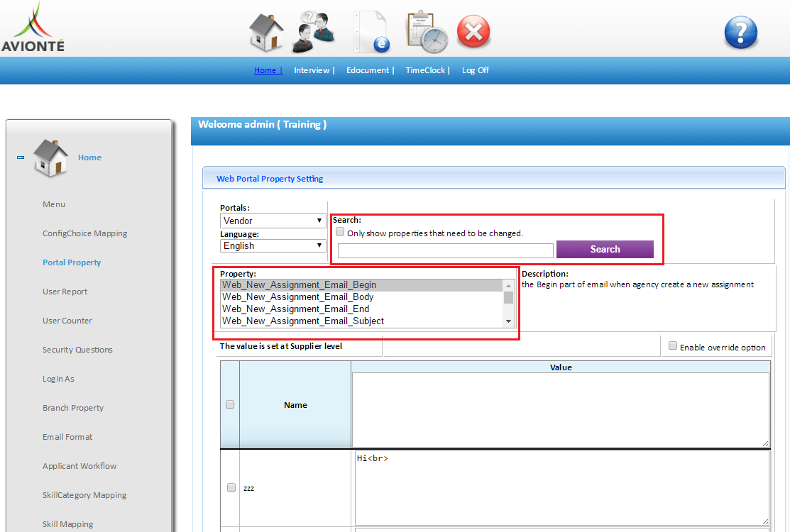This screenshot has width=790, height=532.
Task: Open Menu in the sidebar
Action: pyautogui.click(x=54, y=204)
